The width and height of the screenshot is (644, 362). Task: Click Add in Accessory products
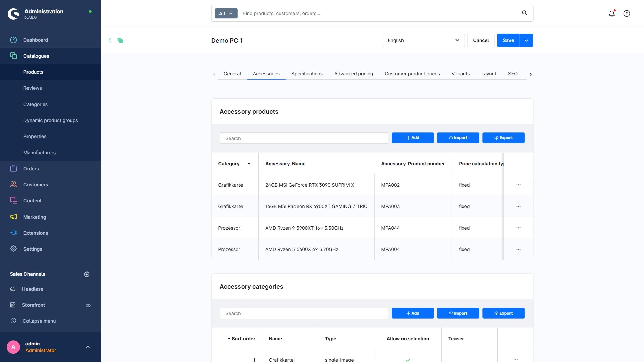(412, 138)
